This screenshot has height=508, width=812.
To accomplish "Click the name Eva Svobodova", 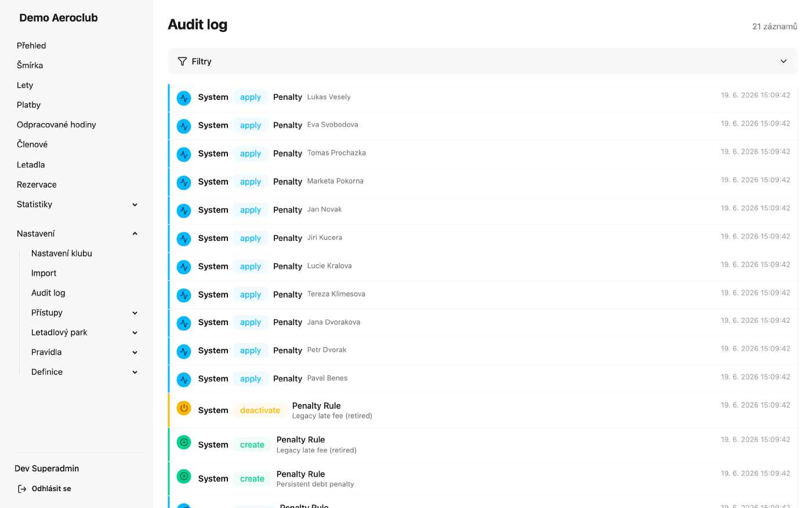I will pyautogui.click(x=332, y=125).
